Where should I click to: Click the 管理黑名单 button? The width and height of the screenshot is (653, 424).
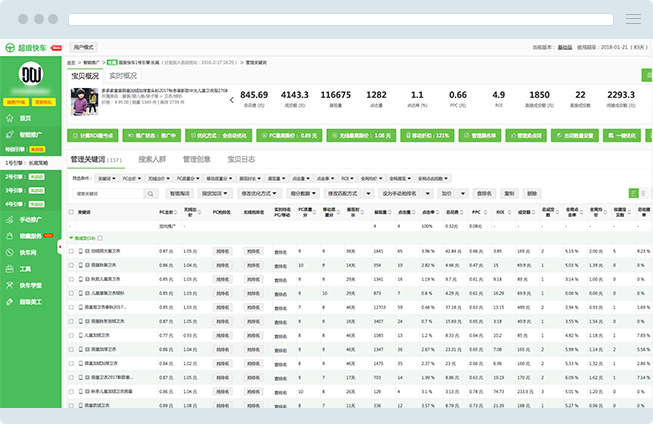[480, 135]
